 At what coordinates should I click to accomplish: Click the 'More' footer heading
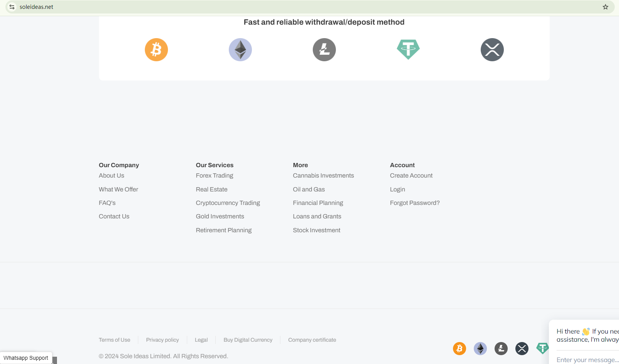tap(300, 165)
